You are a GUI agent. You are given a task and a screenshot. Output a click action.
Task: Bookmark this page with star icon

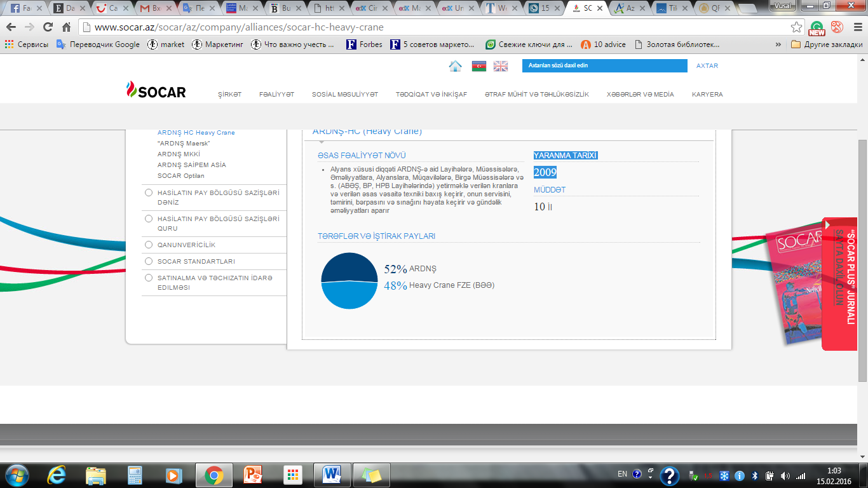(796, 27)
